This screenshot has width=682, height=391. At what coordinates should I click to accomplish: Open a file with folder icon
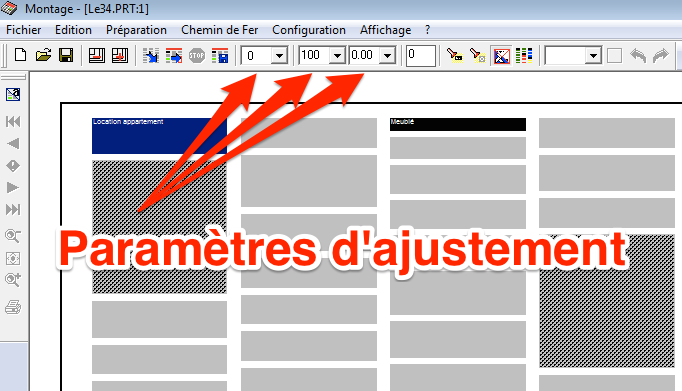pos(43,55)
